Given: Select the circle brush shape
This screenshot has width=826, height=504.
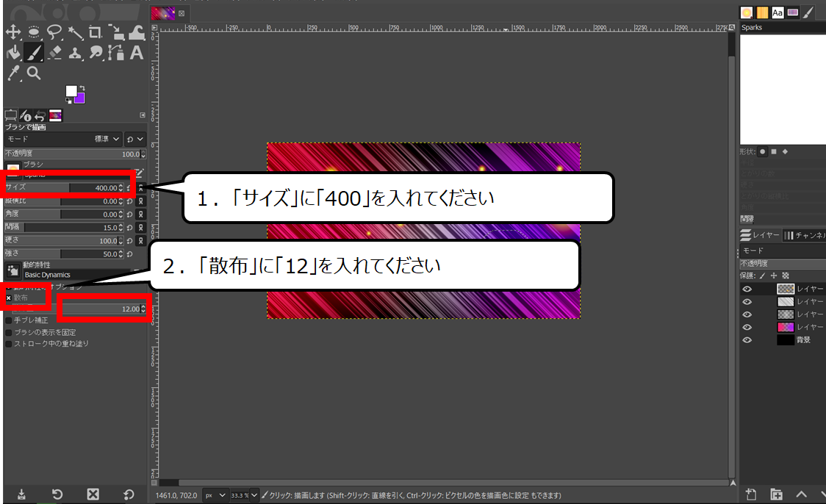Looking at the screenshot, I should (x=762, y=151).
